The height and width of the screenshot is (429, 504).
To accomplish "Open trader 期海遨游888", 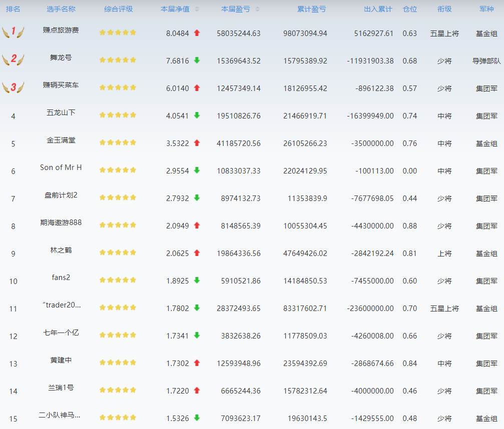I will 61,222.
